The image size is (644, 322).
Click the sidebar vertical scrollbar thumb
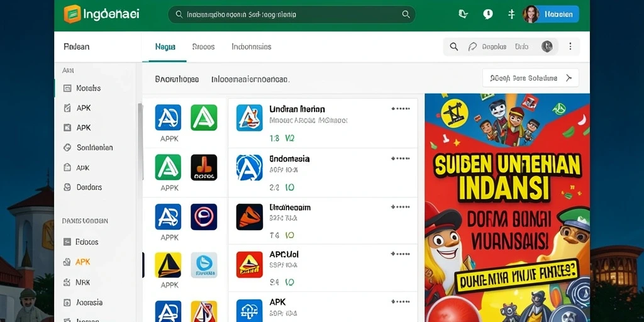click(x=140, y=142)
